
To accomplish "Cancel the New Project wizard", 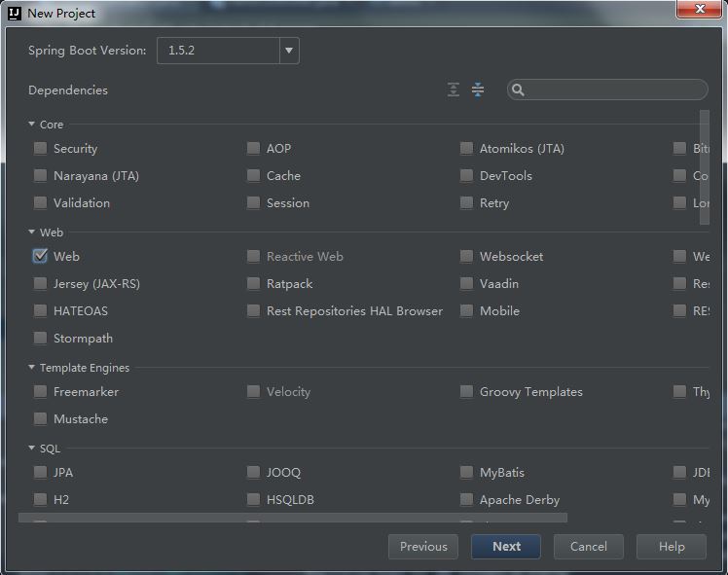I will point(589,546).
